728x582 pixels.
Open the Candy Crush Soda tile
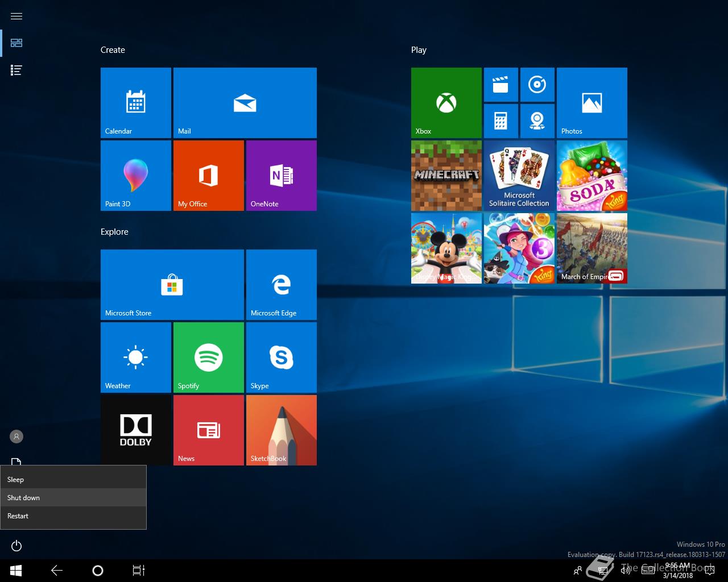coord(592,176)
